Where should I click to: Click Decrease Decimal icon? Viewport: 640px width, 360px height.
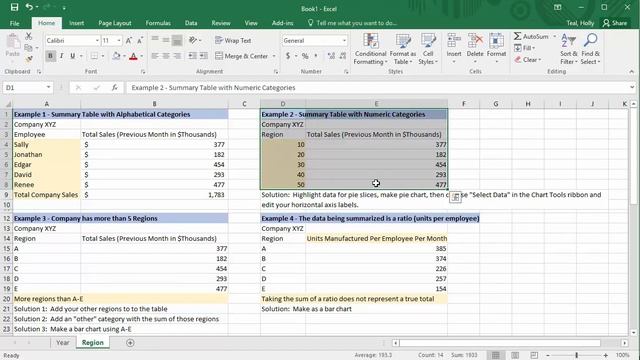(343, 56)
